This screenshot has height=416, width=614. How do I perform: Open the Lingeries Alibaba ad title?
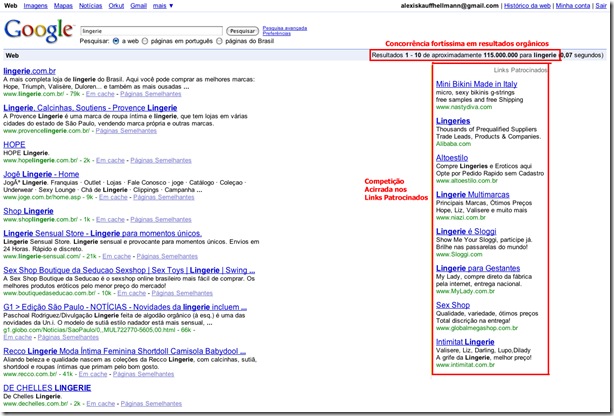pos(453,121)
